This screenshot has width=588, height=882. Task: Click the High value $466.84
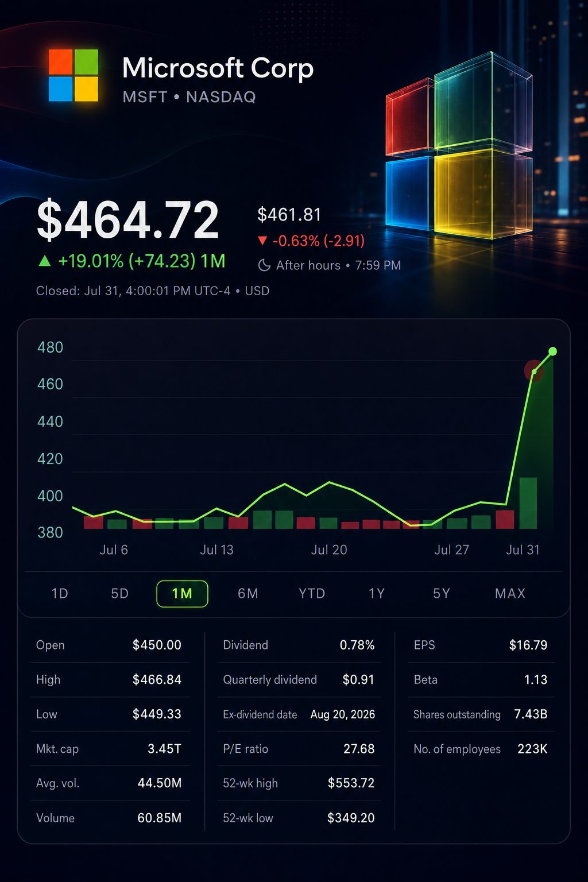tap(157, 679)
